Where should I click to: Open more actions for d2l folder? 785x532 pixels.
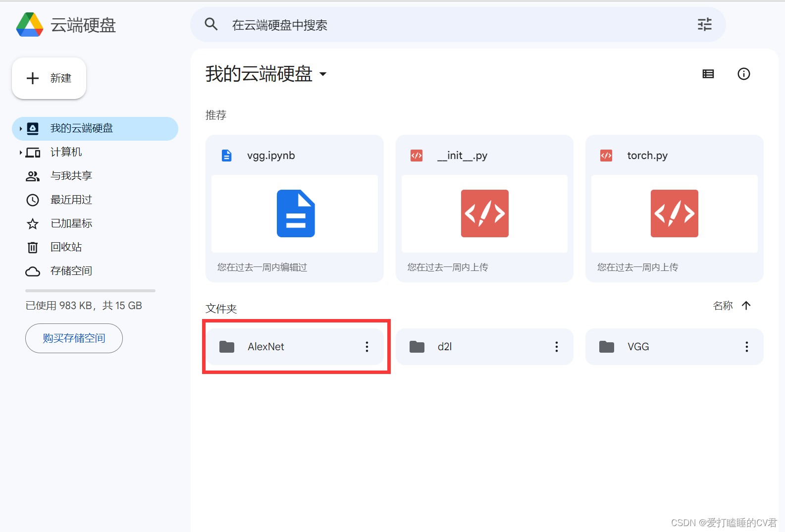coord(557,347)
